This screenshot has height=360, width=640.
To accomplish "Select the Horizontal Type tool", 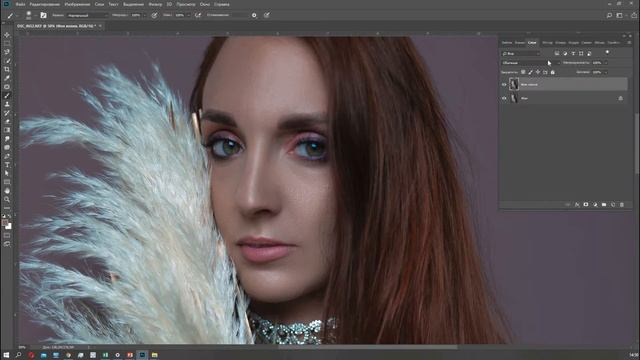I will pyautogui.click(x=7, y=164).
